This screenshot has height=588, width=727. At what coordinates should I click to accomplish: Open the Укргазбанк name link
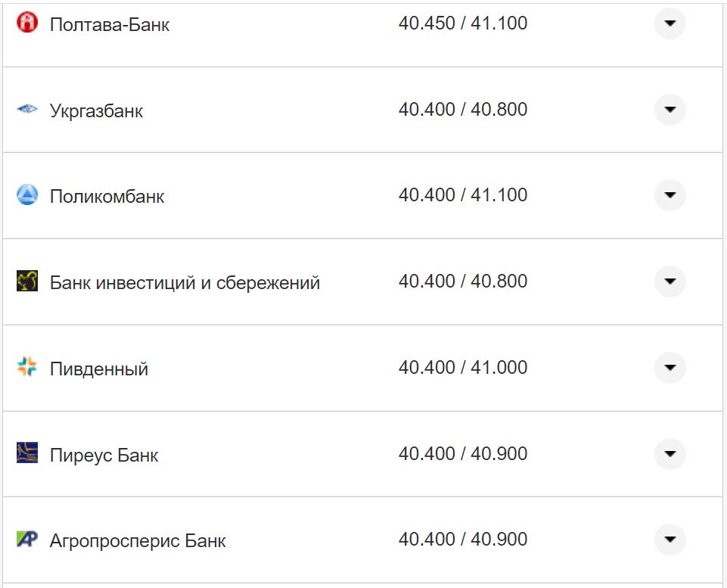pos(94,109)
